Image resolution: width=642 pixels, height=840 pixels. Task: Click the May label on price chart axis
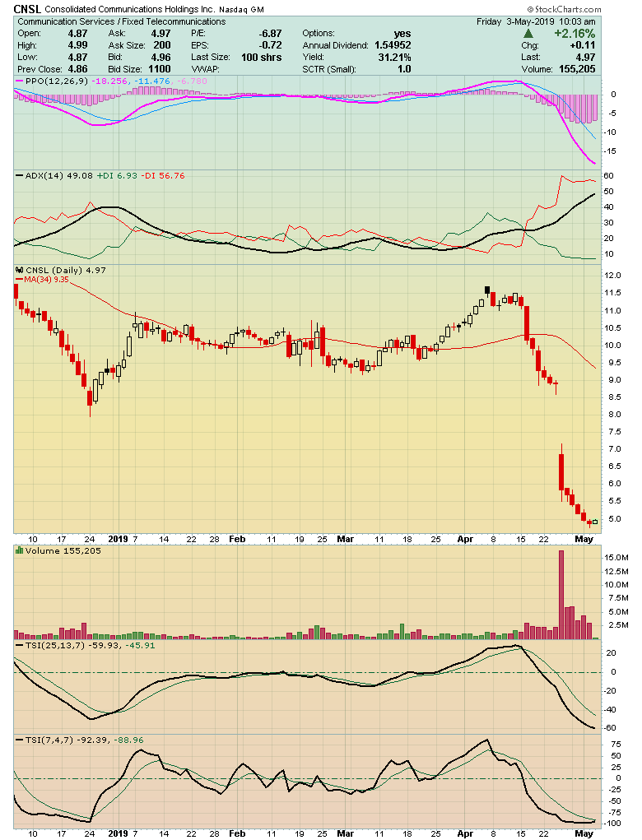pos(584,539)
